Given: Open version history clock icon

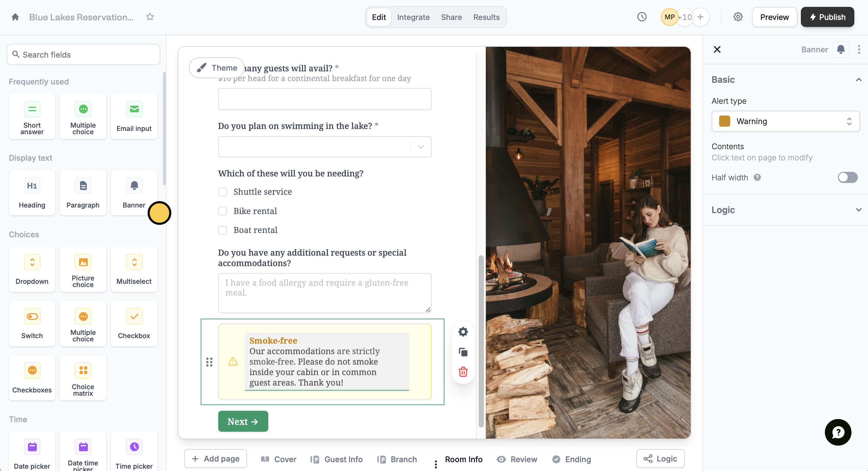Looking at the screenshot, I should coord(642,17).
